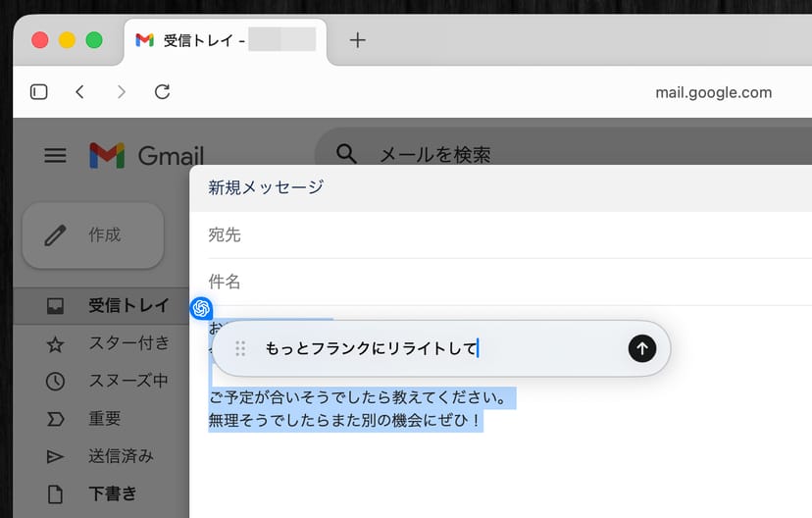Open a new browser tab
Viewport: 812px width, 518px height.
click(358, 40)
